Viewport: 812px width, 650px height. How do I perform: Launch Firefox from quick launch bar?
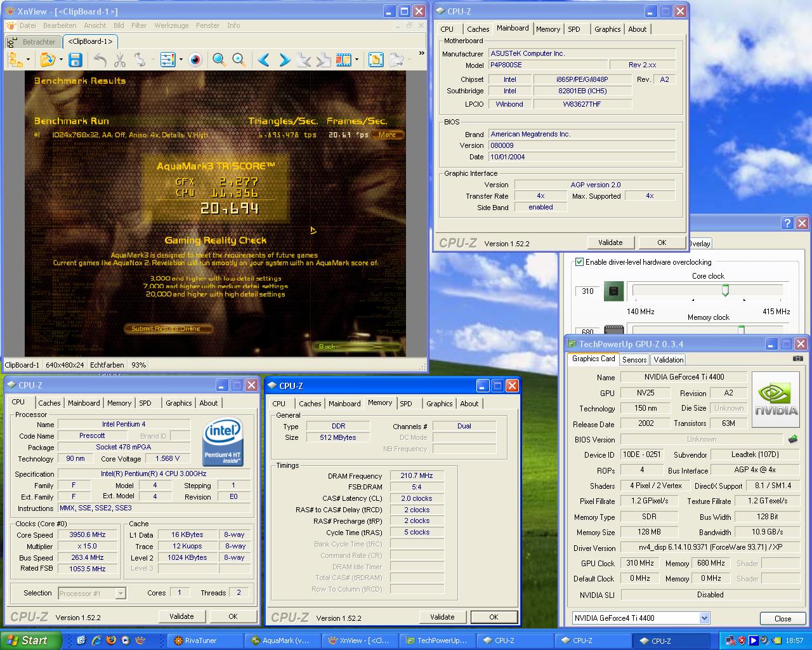point(111,640)
